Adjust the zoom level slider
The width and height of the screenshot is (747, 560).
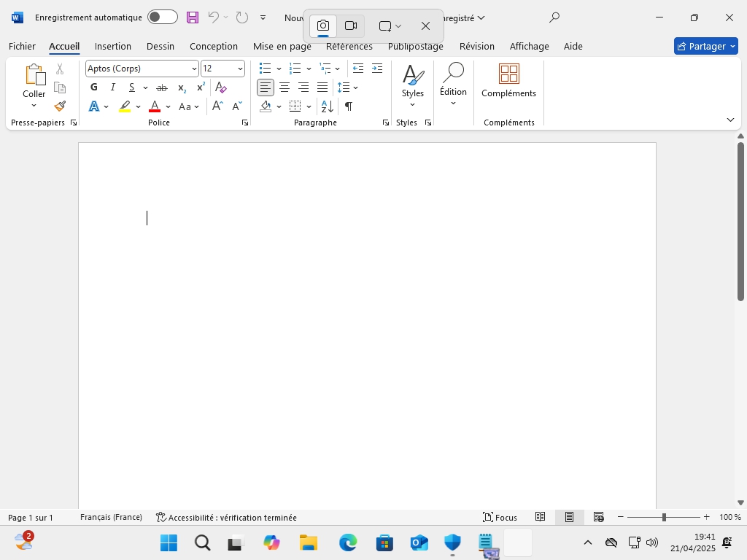click(664, 518)
